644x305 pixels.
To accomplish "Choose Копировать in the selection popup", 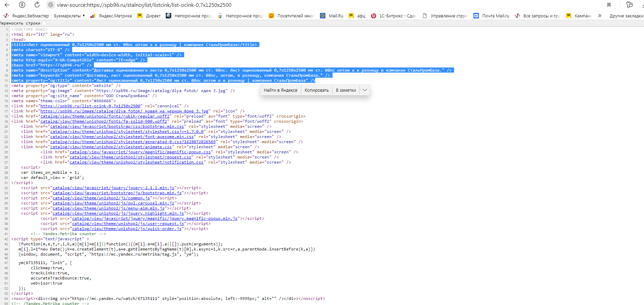I will 317,90.
